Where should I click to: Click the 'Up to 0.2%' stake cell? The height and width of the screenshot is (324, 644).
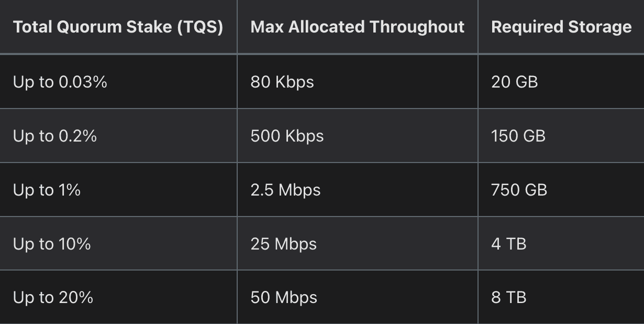[x=55, y=136]
